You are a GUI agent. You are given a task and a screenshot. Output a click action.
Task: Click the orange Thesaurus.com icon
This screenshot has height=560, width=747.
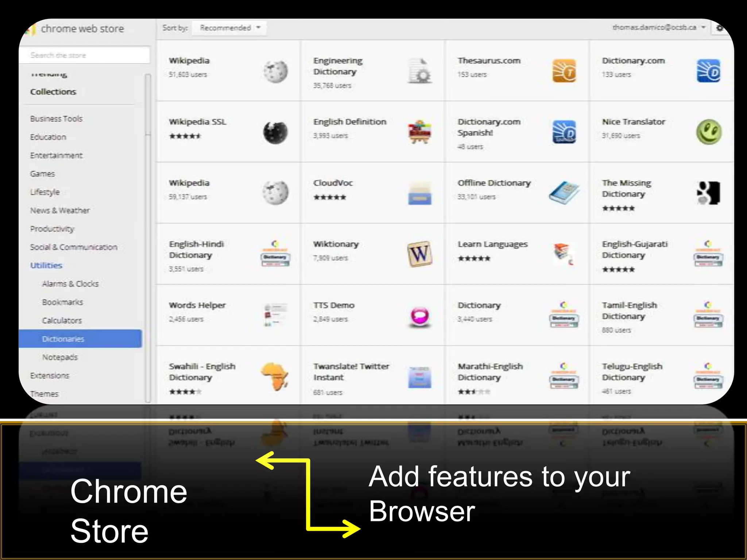click(564, 71)
